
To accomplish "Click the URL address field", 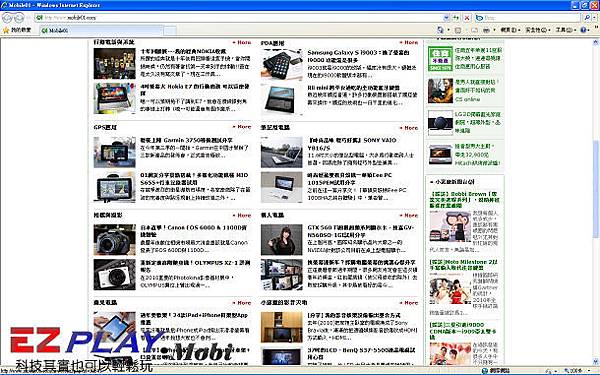I will (243, 18).
